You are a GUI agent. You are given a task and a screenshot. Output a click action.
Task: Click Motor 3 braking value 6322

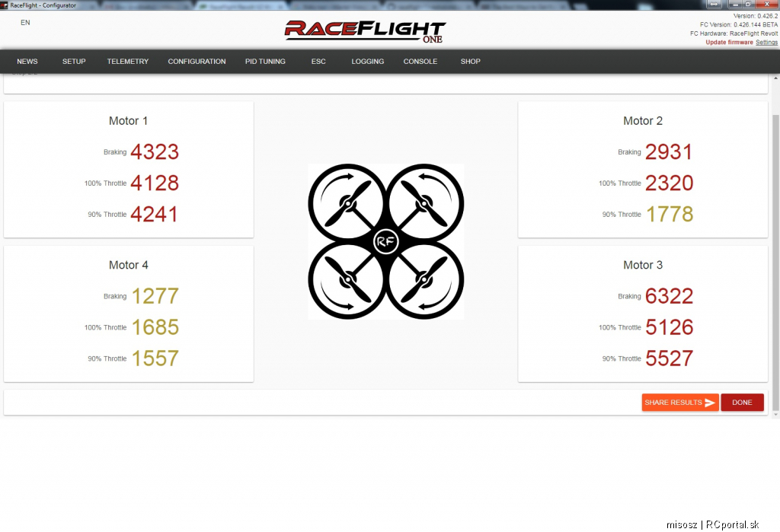669,296
